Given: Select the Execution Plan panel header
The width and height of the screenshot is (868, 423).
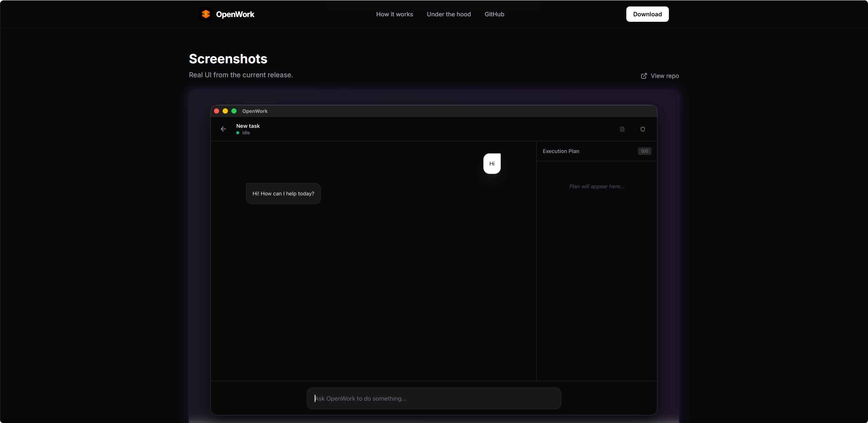Looking at the screenshot, I should pos(597,151).
